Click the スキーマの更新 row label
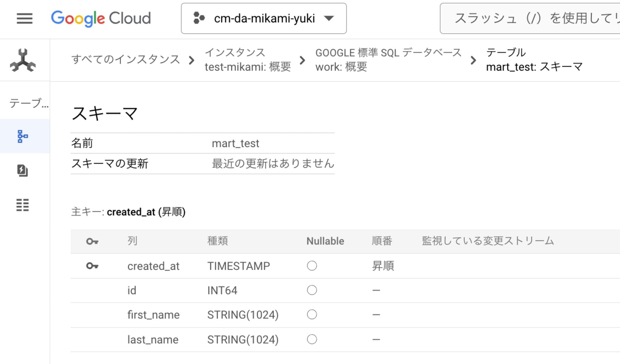 pyautogui.click(x=110, y=163)
